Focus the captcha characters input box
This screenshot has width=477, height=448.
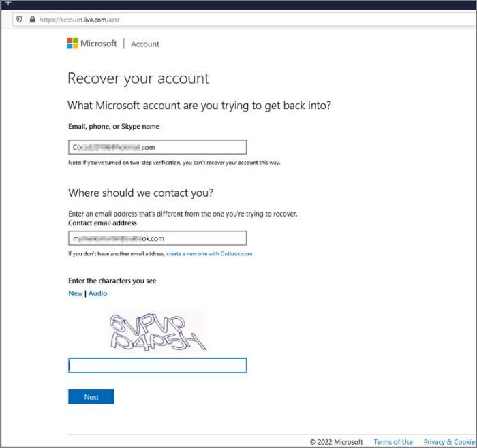click(x=157, y=366)
